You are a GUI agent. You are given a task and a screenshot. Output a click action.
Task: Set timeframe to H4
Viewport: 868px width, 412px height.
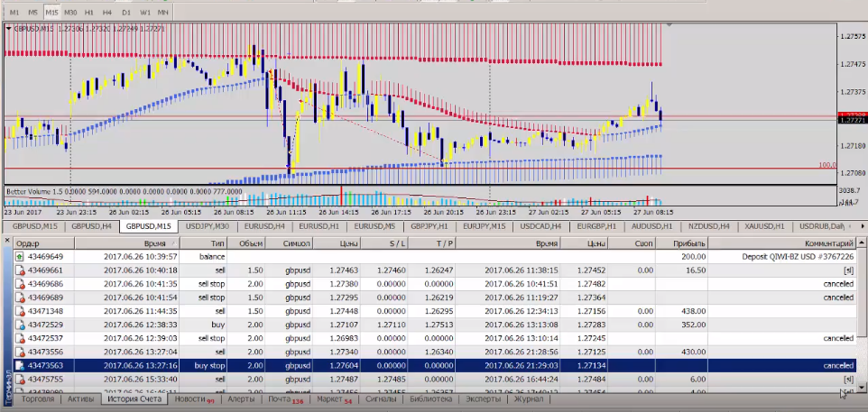coord(106,14)
